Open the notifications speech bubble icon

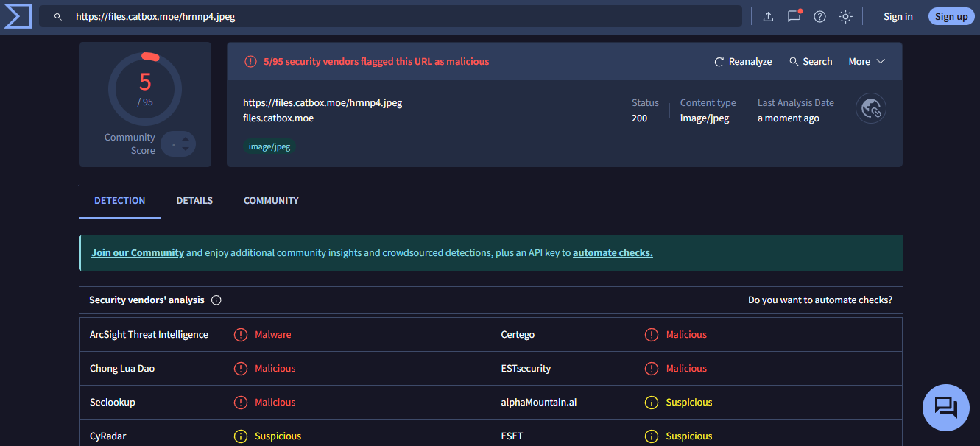(794, 16)
